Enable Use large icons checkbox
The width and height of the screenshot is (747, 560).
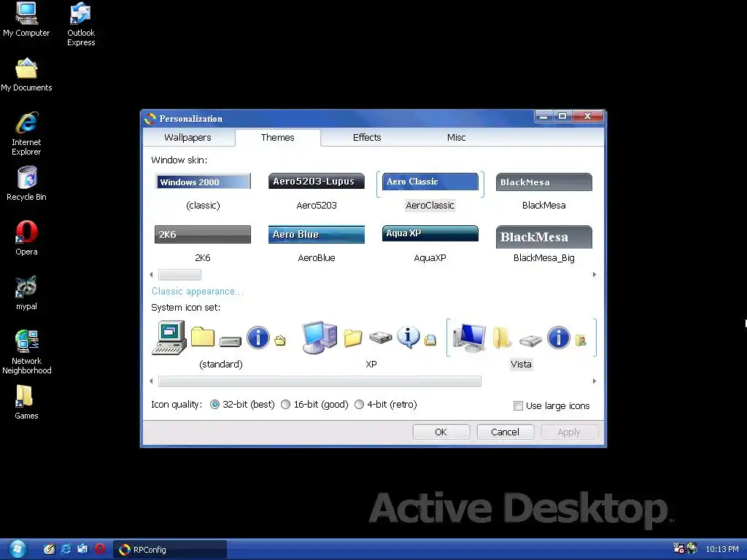tap(518, 405)
